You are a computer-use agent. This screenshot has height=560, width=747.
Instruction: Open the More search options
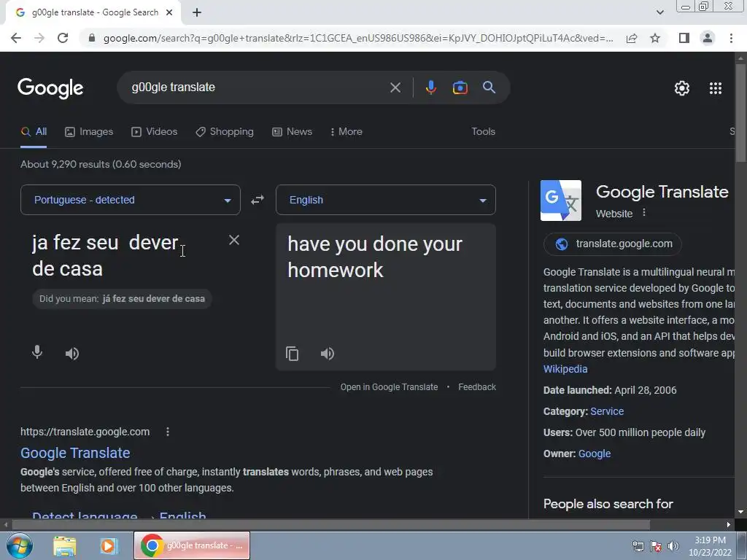[346, 132]
